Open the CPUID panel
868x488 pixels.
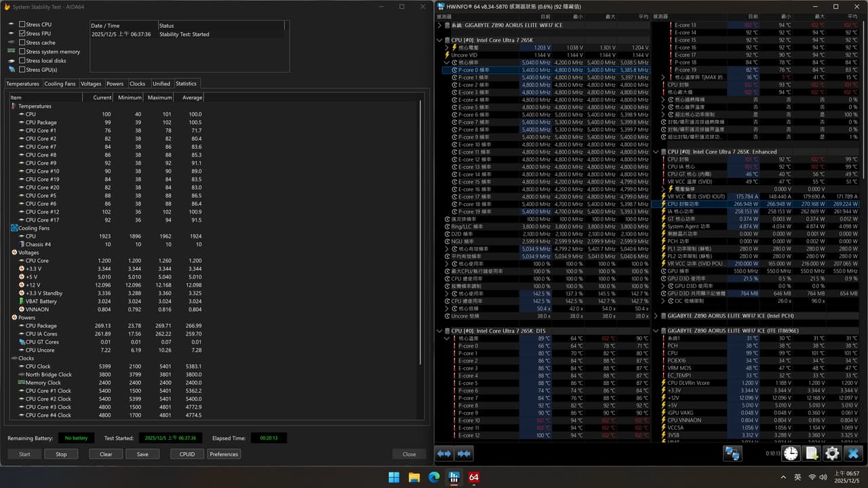click(x=187, y=454)
